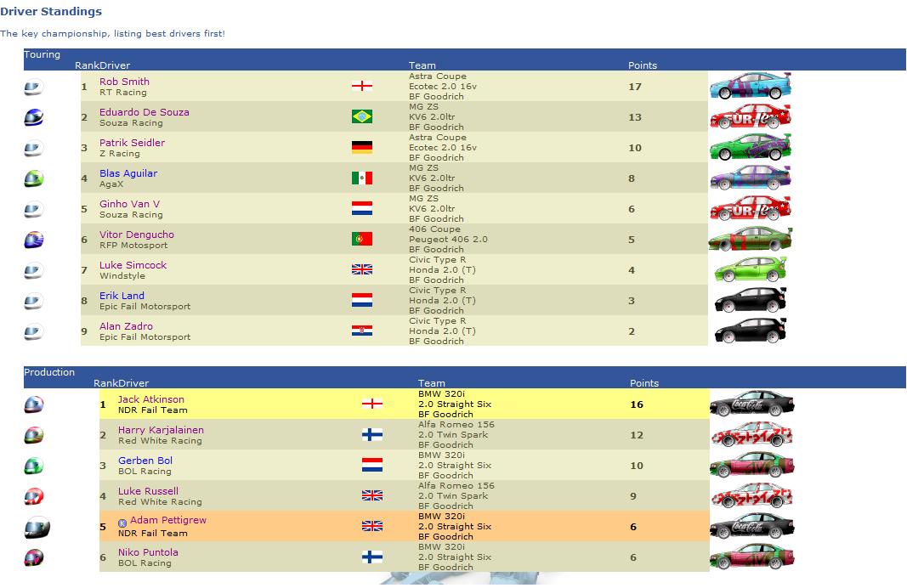Click Luke Simcock's lime green Civic image
Viewport: 907px width, 588px height.
coord(751,270)
